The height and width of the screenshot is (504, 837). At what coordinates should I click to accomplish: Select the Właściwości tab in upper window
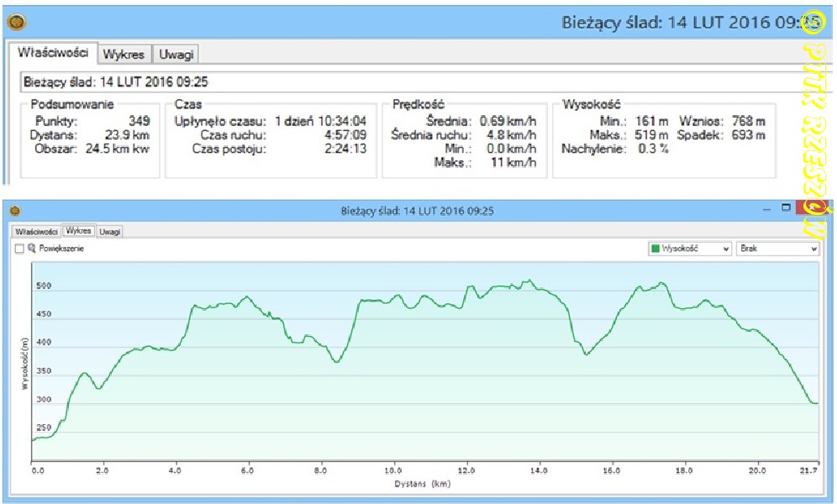click(x=54, y=52)
